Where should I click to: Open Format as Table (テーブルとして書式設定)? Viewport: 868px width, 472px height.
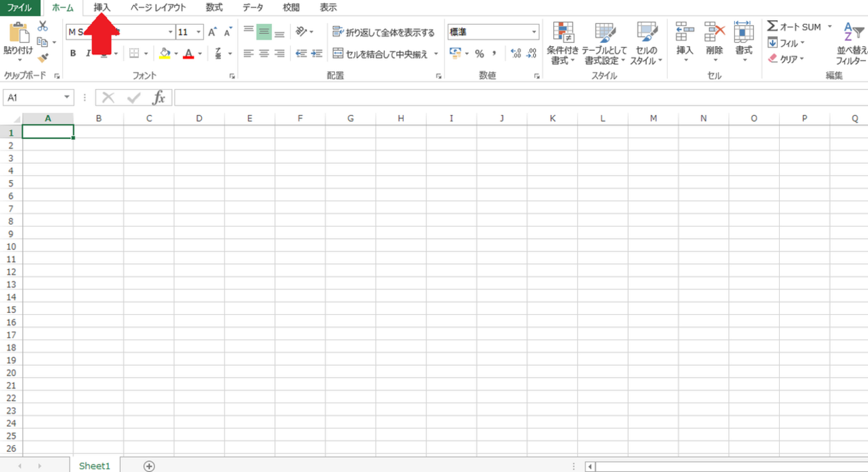point(605,44)
